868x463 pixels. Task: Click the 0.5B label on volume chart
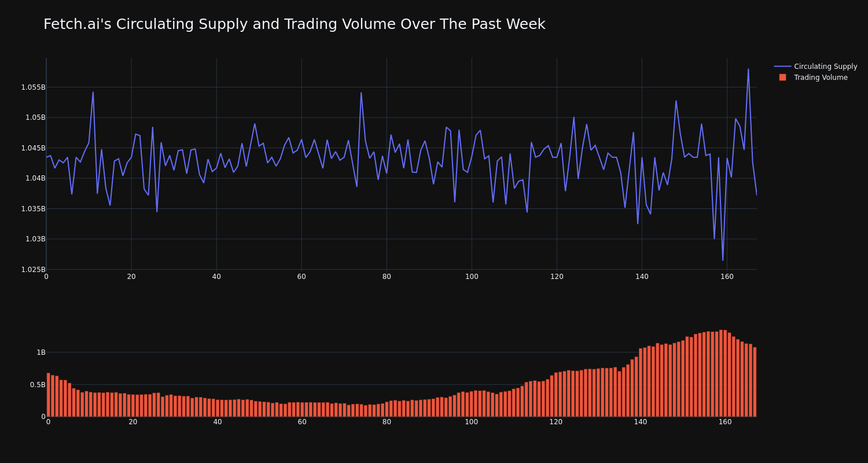pos(38,385)
